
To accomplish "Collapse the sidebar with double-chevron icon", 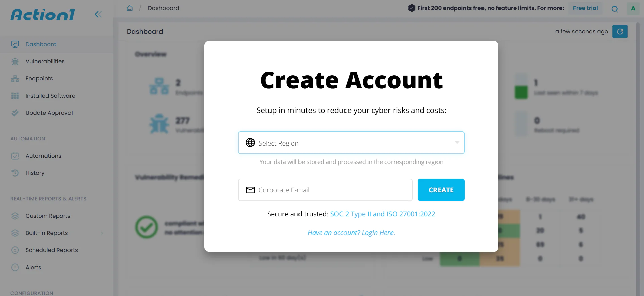I will (x=98, y=14).
